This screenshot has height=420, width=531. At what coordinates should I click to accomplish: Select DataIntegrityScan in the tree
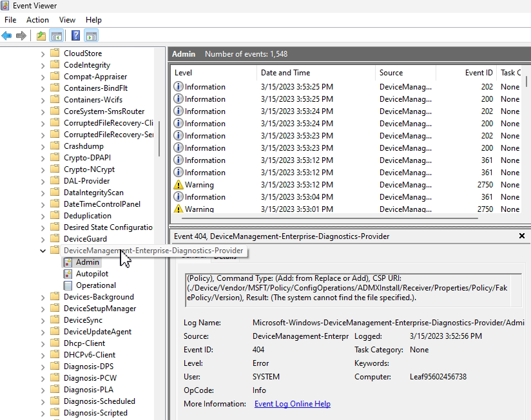(93, 193)
